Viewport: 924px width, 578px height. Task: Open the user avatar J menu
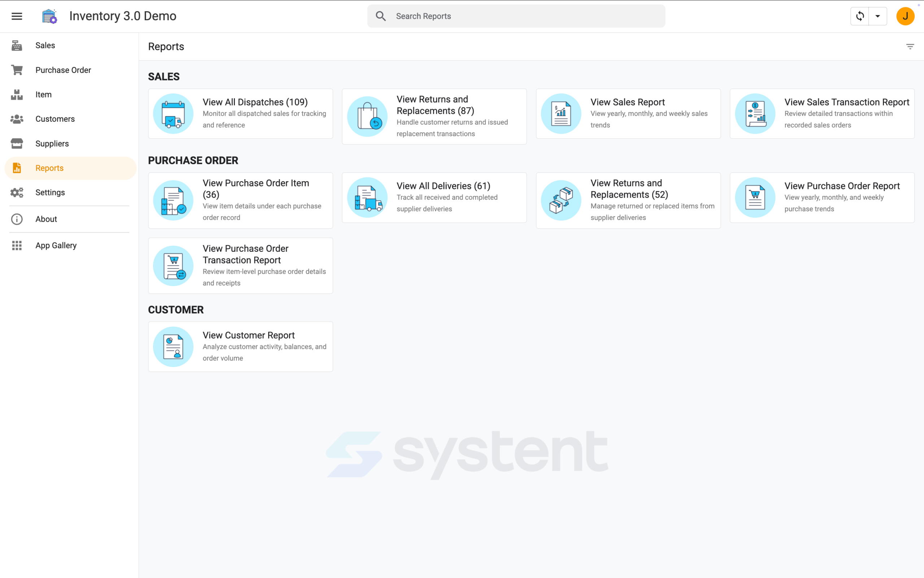[905, 16]
